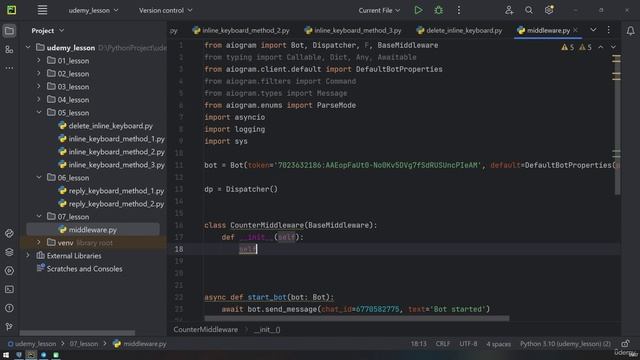The image size is (640, 360).
Task: Open Python Packages tool window
Action: [9, 252]
